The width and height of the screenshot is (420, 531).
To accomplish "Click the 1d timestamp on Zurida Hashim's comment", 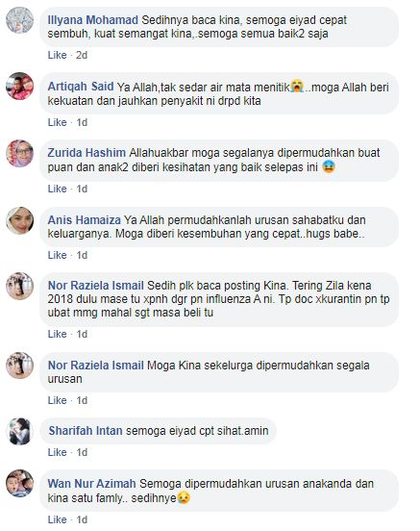I will (82, 189).
